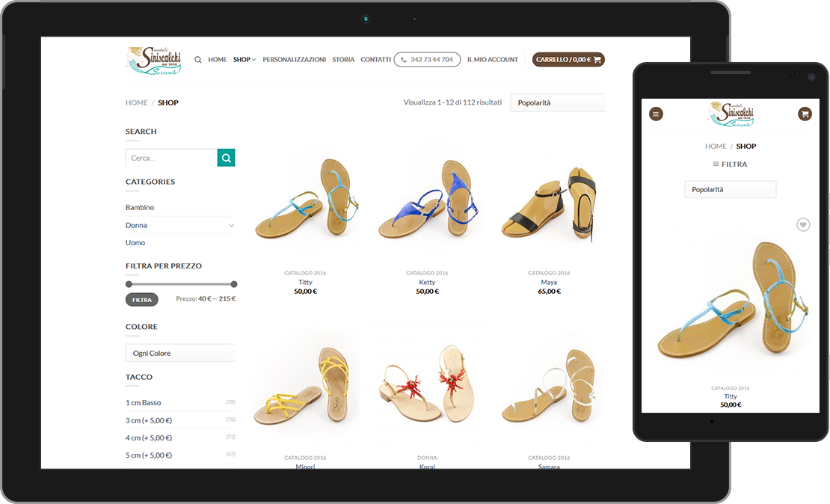The height and width of the screenshot is (504, 830).
Task: Open the Carrello cart button
Action: pos(568,60)
